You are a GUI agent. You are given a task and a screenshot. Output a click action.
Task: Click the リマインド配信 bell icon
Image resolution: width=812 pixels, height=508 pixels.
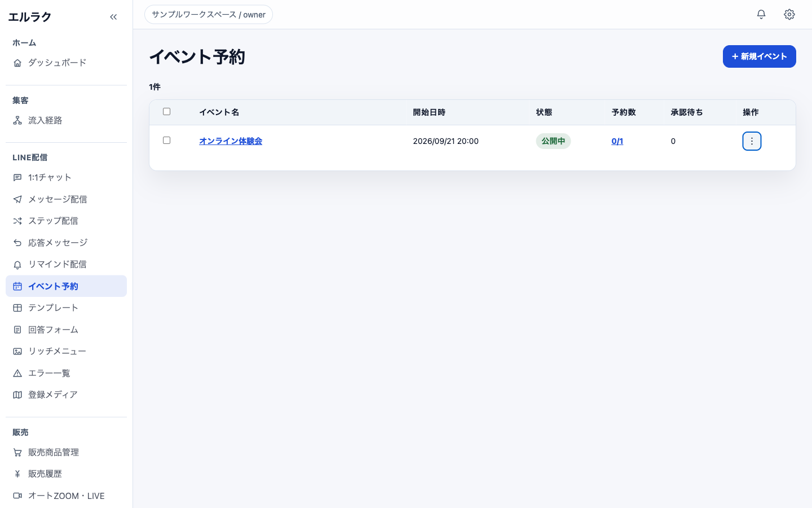pyautogui.click(x=17, y=264)
